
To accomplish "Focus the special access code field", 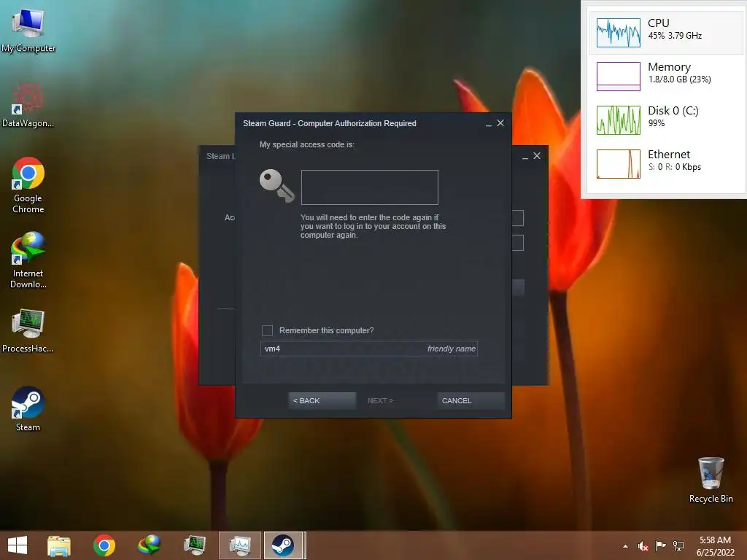I will [x=370, y=187].
